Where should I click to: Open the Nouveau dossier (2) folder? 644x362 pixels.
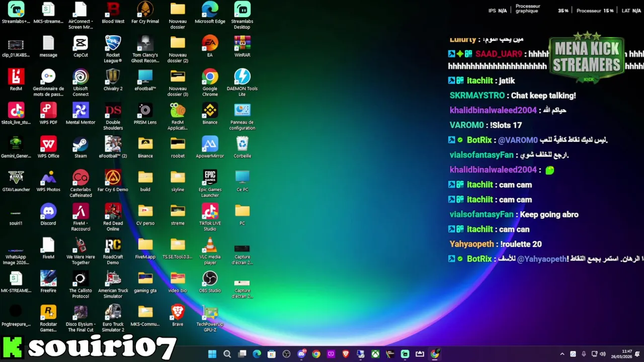(178, 49)
